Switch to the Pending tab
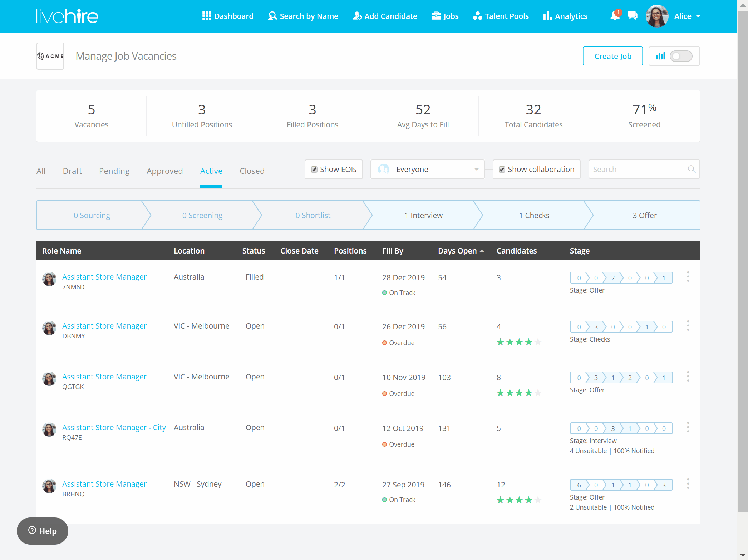The image size is (748, 560). click(114, 171)
